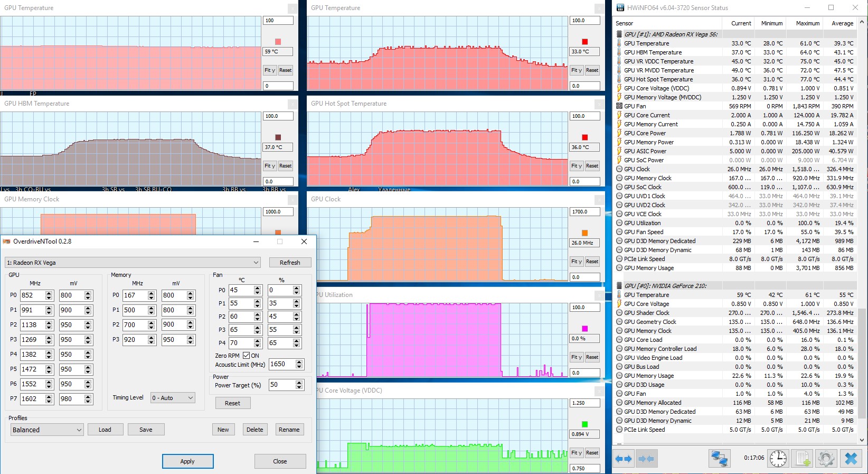Viewport: 868px width, 474px height.
Task: Click circle icon of GPU SoC Clock row
Action: 619,187
